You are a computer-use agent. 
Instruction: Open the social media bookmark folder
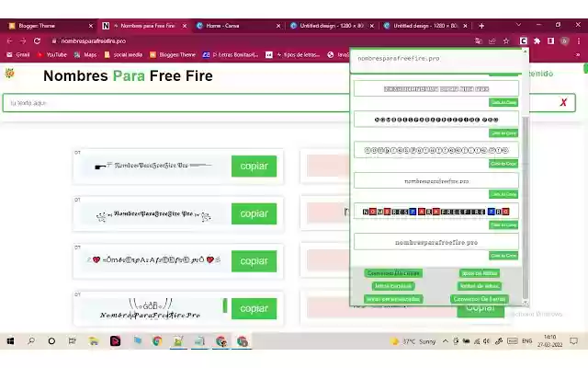123,55
